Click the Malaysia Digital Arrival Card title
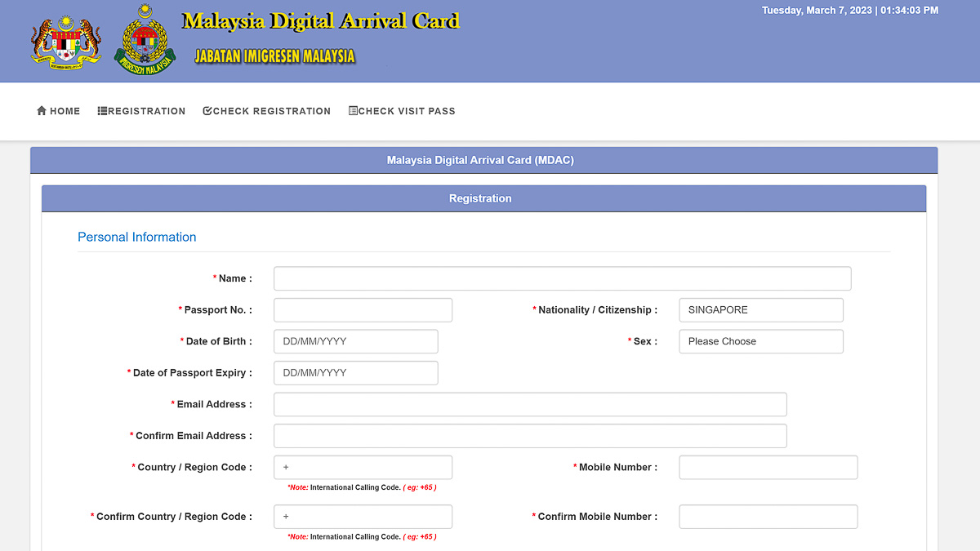980x551 pixels. (x=321, y=21)
